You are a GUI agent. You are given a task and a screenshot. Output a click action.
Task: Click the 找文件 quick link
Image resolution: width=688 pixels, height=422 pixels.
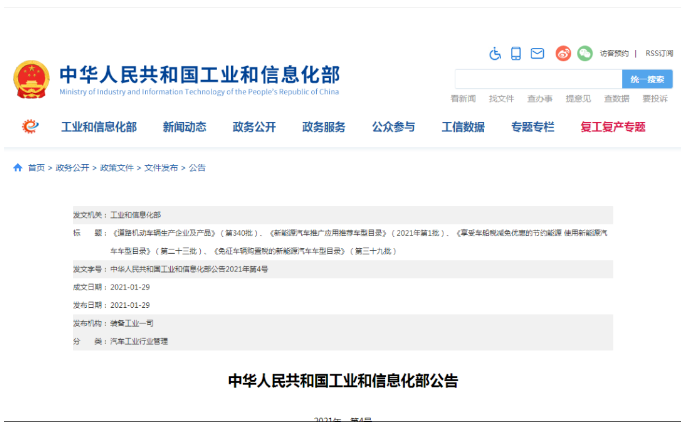[x=501, y=99]
